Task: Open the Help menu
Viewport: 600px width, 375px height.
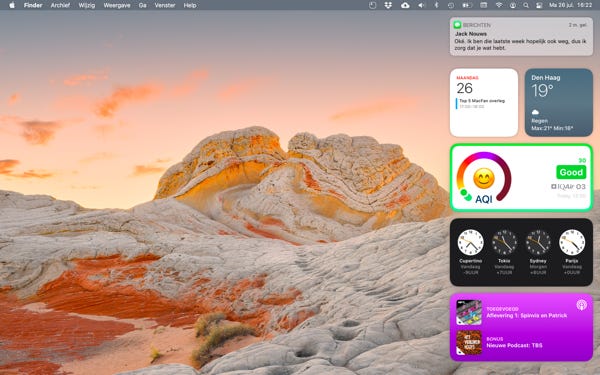Action: coord(190,5)
